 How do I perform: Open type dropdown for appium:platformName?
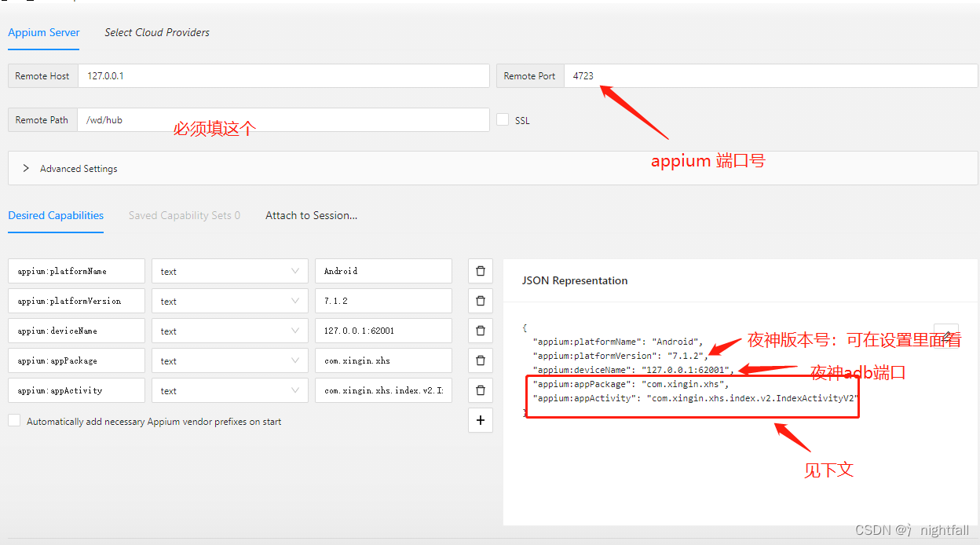point(229,271)
